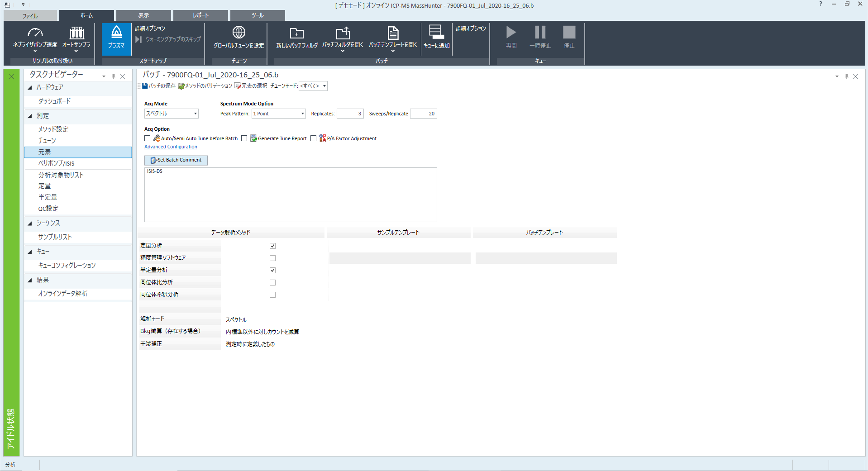
Task: Enable P/A Factor Adjustment checkbox
Action: tap(313, 138)
